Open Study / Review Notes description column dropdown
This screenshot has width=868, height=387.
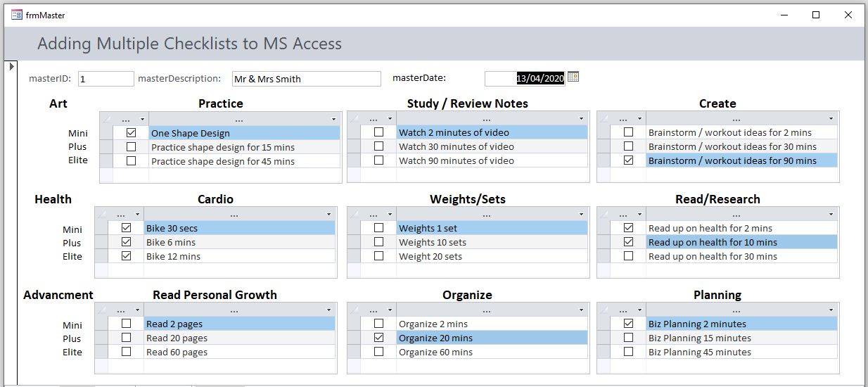581,118
